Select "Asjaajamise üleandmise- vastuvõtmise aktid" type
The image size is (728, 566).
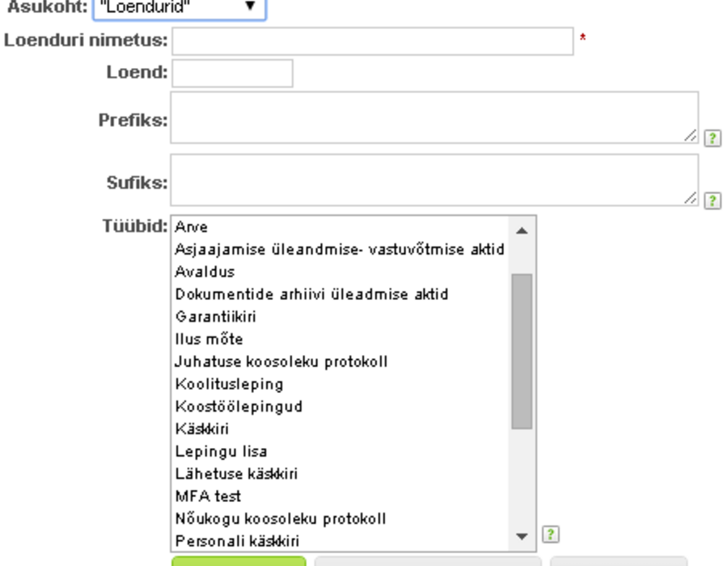341,250
